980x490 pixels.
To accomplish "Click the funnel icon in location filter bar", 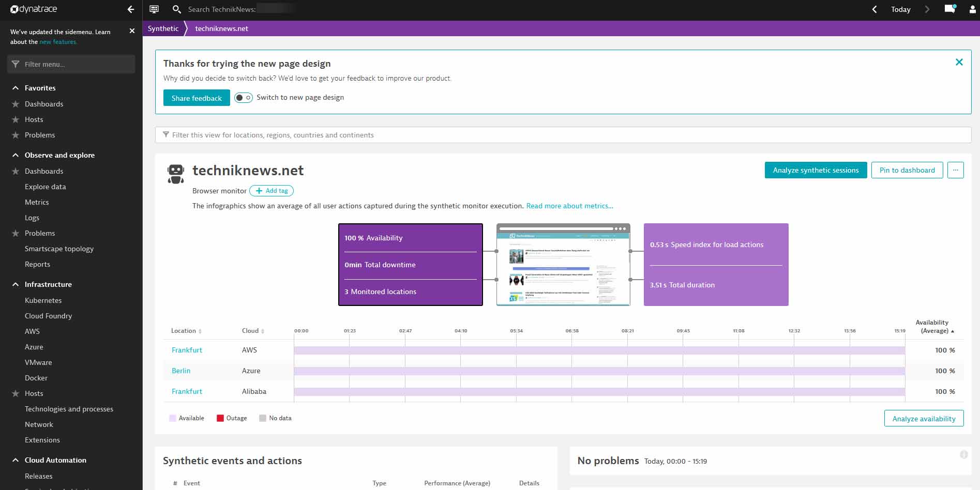I will (x=166, y=134).
